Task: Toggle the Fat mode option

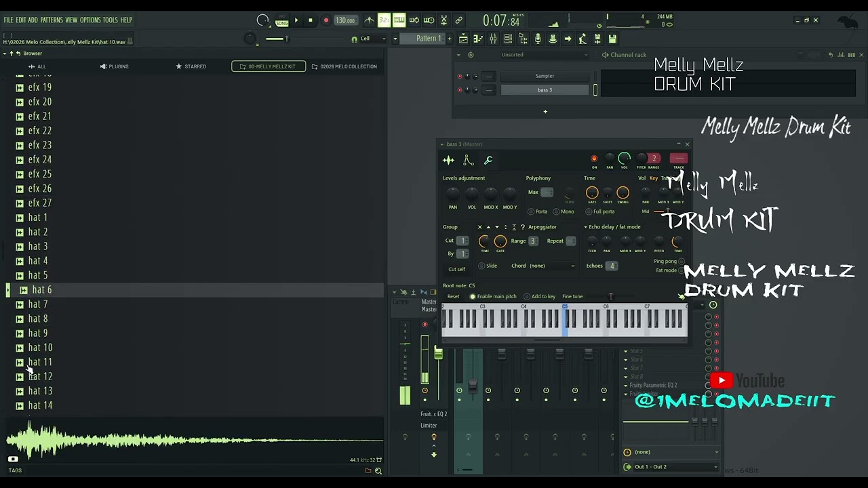Action: tap(670, 270)
